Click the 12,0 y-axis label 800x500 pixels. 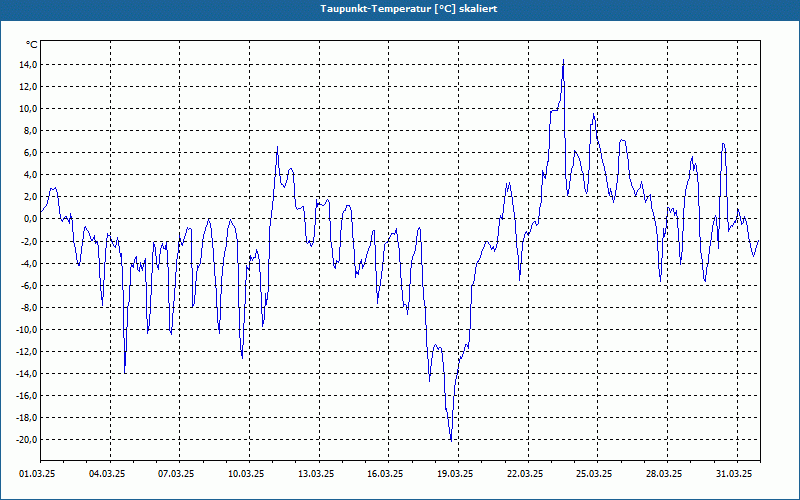[x=29, y=87]
